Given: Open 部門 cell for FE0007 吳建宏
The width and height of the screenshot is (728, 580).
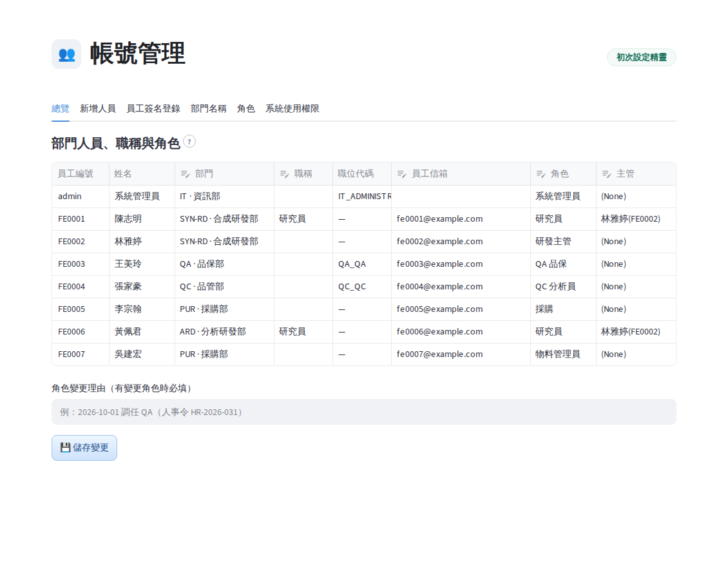Looking at the screenshot, I should pyautogui.click(x=224, y=354).
